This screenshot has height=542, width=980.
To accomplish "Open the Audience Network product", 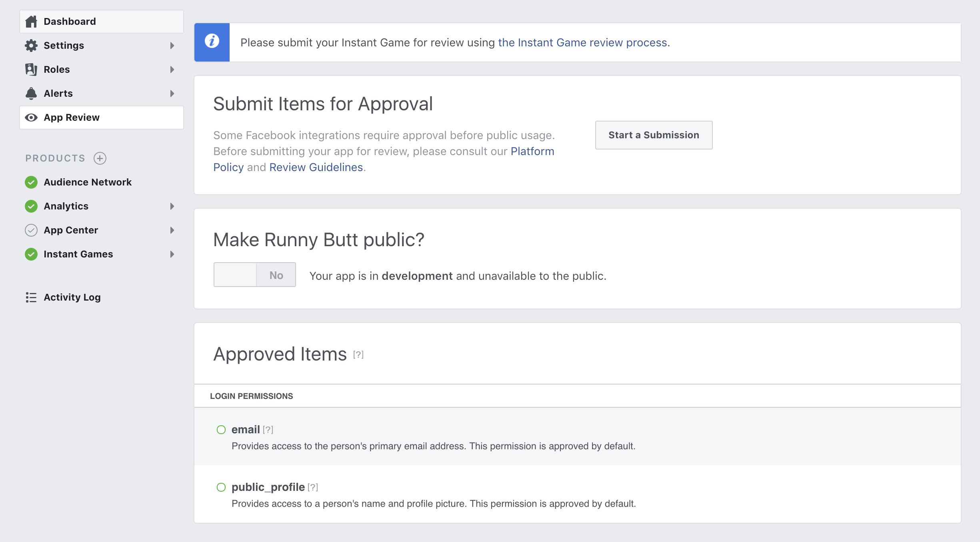I will coord(102,182).
